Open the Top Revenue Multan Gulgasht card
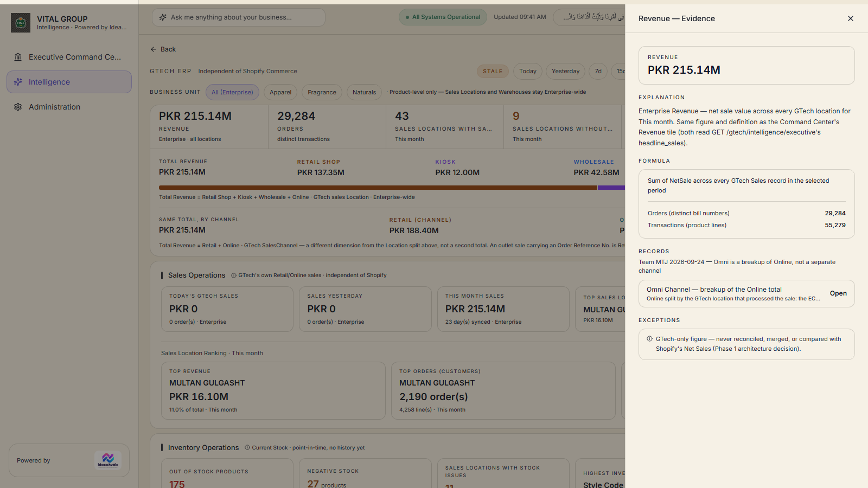The height and width of the screenshot is (488, 868). pyautogui.click(x=273, y=390)
